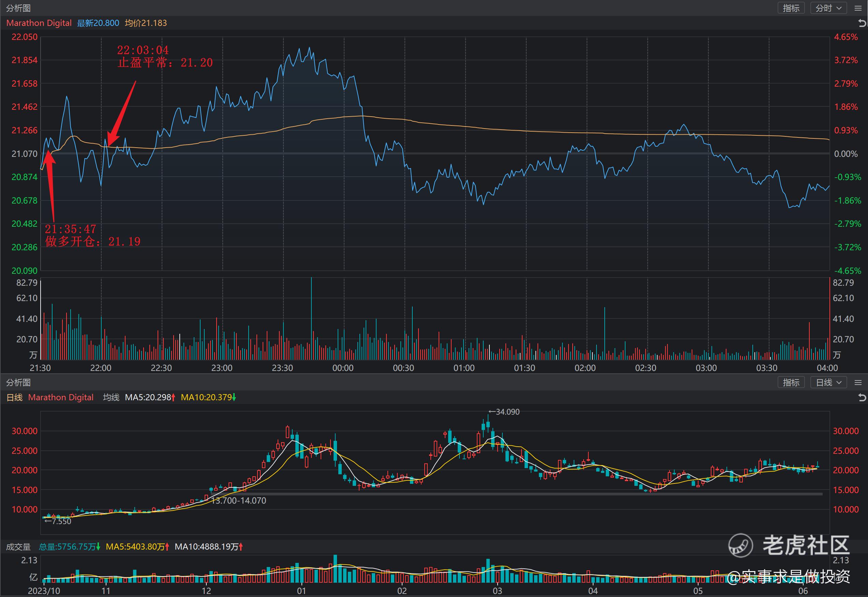Click the MA10 green down-arrow indicator
This screenshot has height=597, width=868.
(x=234, y=398)
